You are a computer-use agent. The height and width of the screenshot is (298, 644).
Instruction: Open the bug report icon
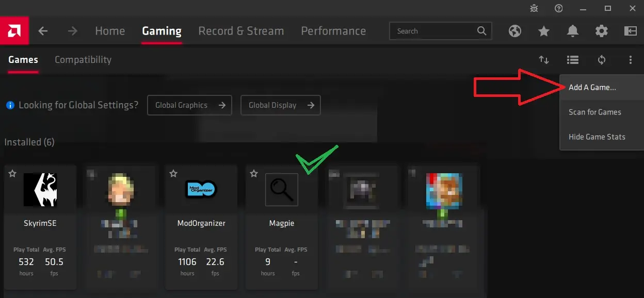[534, 8]
